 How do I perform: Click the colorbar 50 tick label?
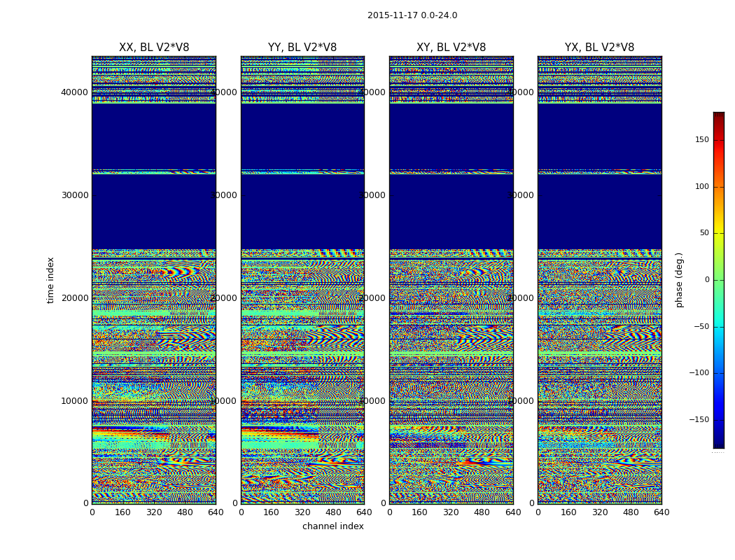[x=704, y=233]
